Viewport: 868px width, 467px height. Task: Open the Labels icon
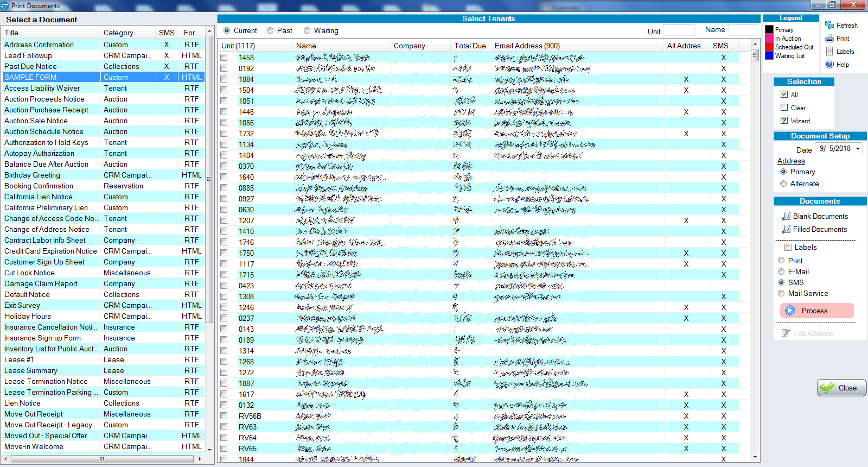[829, 51]
